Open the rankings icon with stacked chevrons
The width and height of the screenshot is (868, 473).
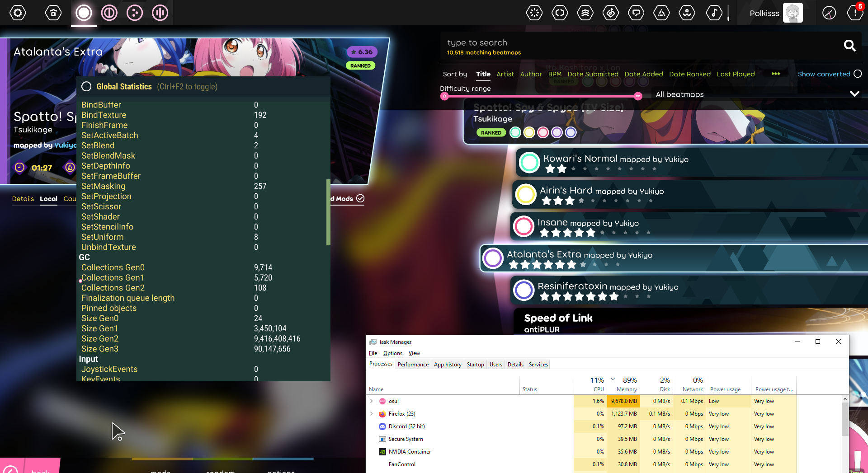pos(585,13)
